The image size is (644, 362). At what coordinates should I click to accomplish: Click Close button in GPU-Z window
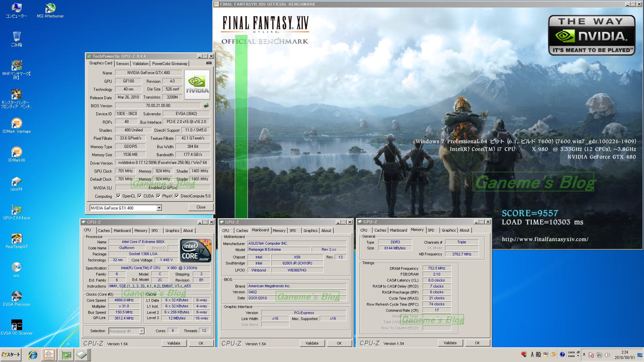click(201, 207)
